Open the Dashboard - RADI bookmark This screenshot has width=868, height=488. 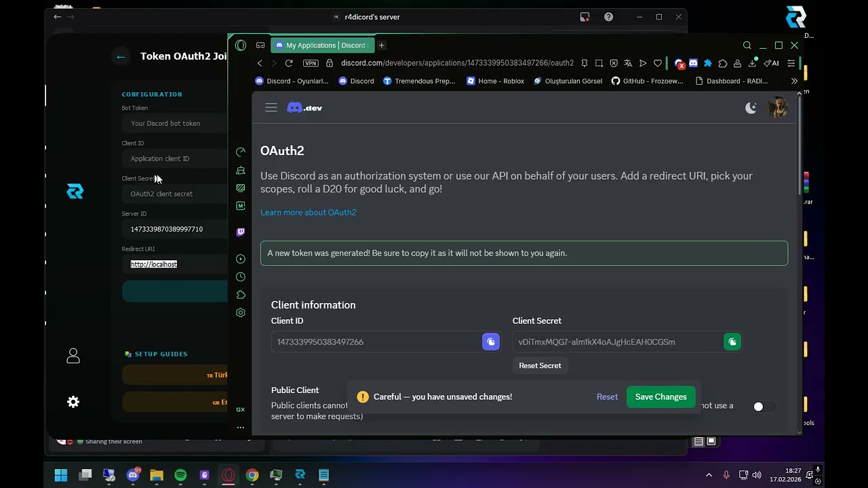point(732,81)
